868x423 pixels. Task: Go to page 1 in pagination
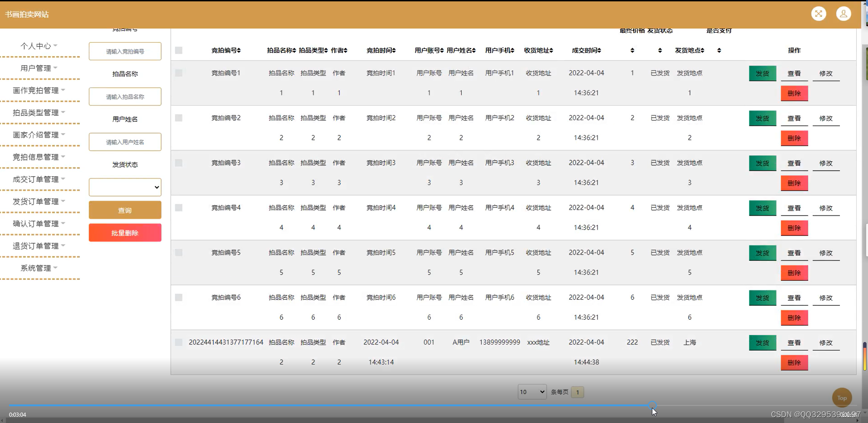577,392
